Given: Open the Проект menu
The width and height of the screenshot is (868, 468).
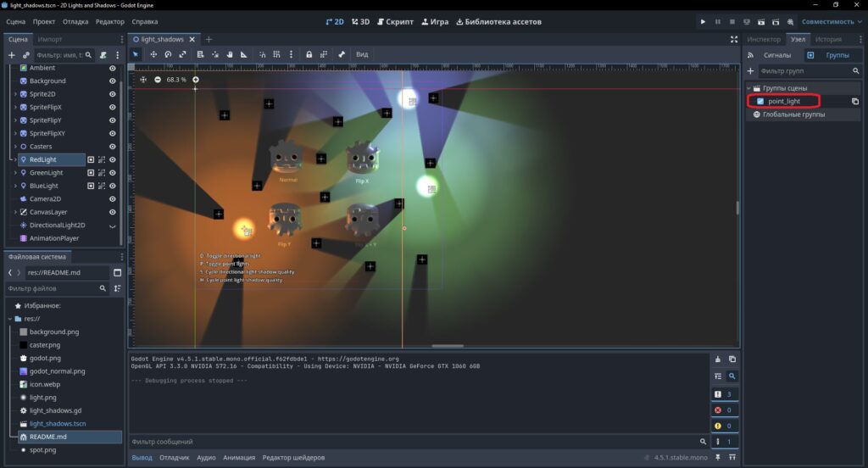Looking at the screenshot, I should point(44,21).
